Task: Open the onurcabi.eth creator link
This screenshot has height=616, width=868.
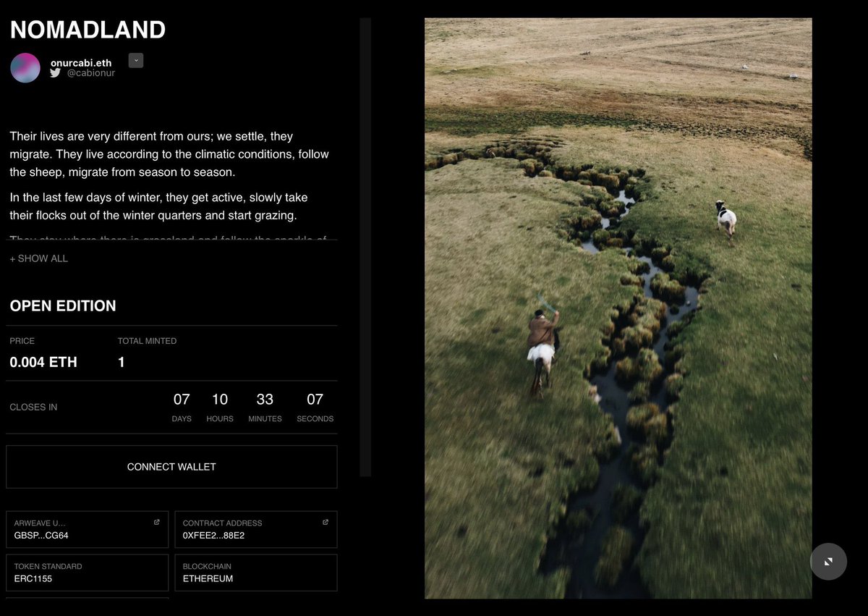Action: 81,63
